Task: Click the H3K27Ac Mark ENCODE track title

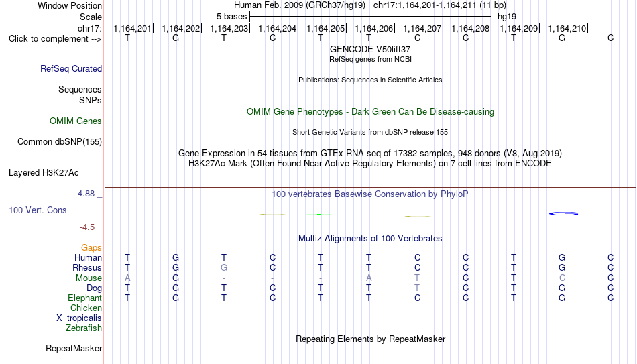Action: pyautogui.click(x=370, y=164)
